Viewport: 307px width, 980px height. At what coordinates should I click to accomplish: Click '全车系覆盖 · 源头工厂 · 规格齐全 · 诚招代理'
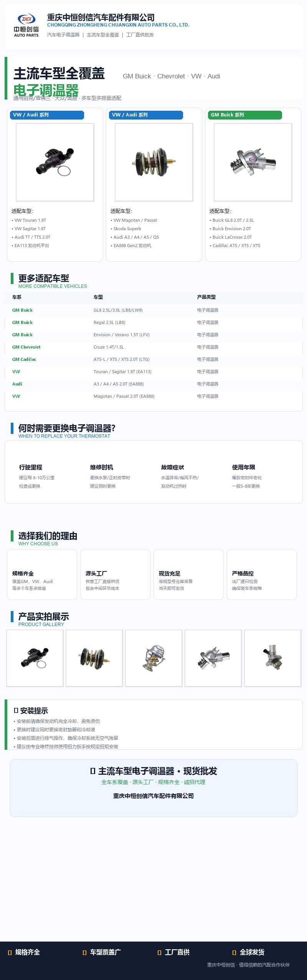tap(153, 782)
